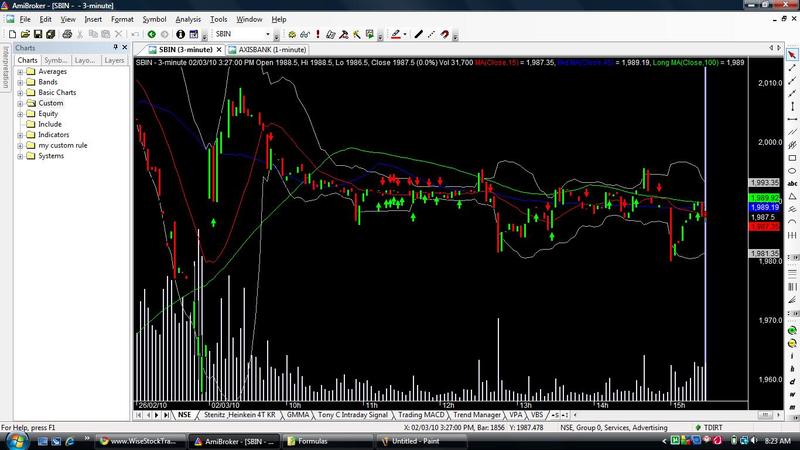Screen dimensions: 800x450
Task: Open the Format menu
Action: point(122,19)
